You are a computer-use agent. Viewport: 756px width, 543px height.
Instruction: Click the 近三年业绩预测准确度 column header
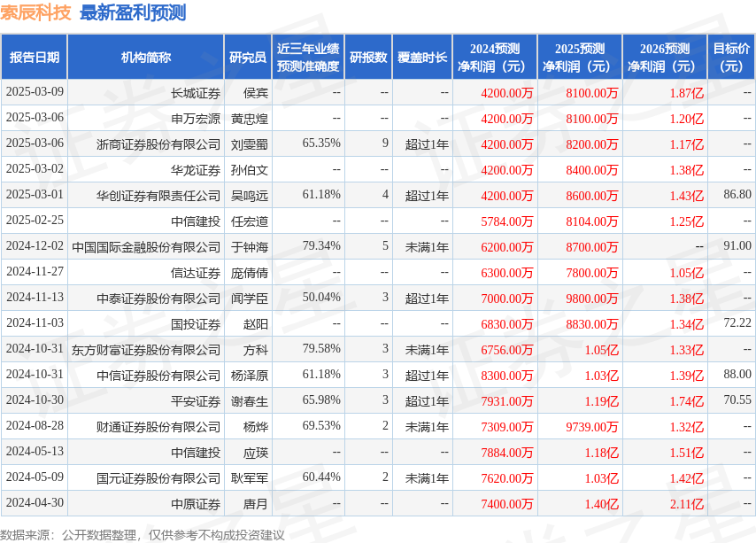point(307,58)
